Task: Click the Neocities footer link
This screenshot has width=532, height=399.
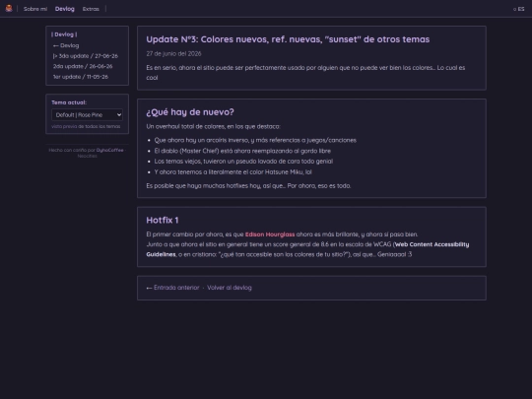Action: coord(88,156)
